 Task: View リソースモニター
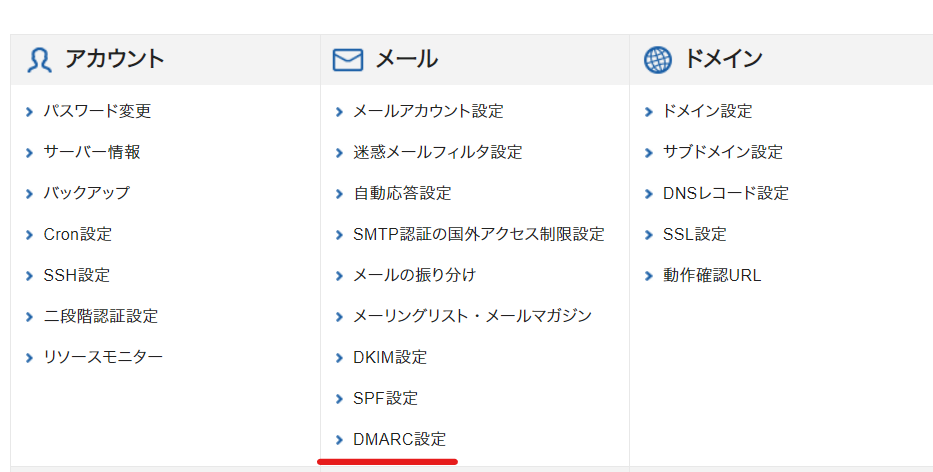[x=102, y=357]
